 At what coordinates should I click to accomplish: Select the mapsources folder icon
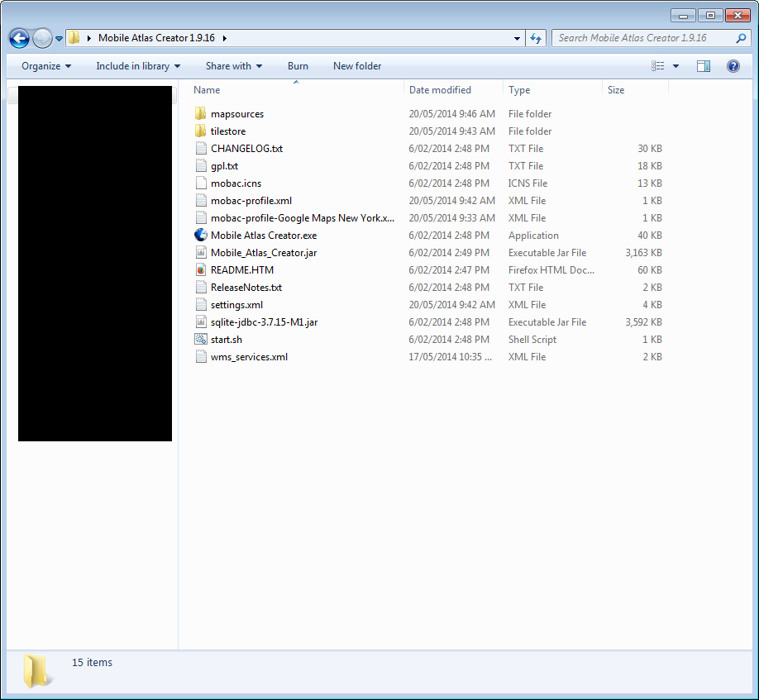coord(200,114)
